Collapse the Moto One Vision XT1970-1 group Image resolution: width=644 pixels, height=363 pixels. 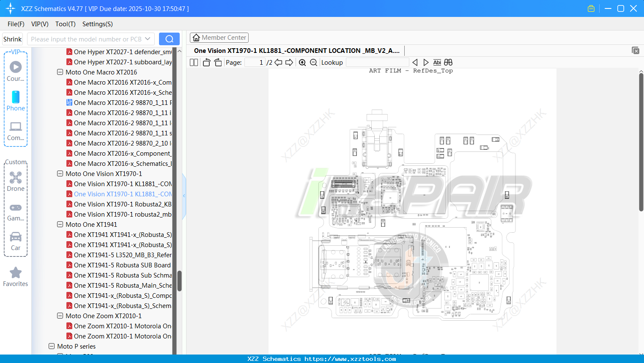click(60, 173)
